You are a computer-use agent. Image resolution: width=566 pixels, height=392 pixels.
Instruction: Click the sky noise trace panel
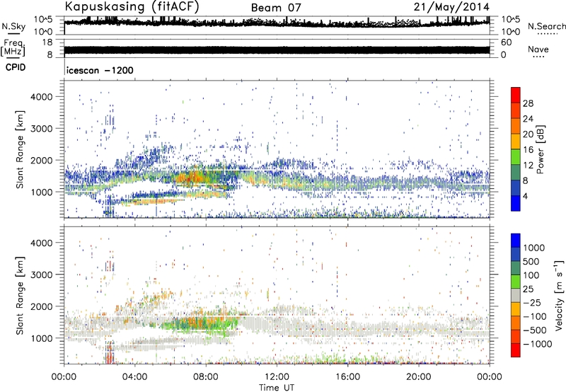277,25
